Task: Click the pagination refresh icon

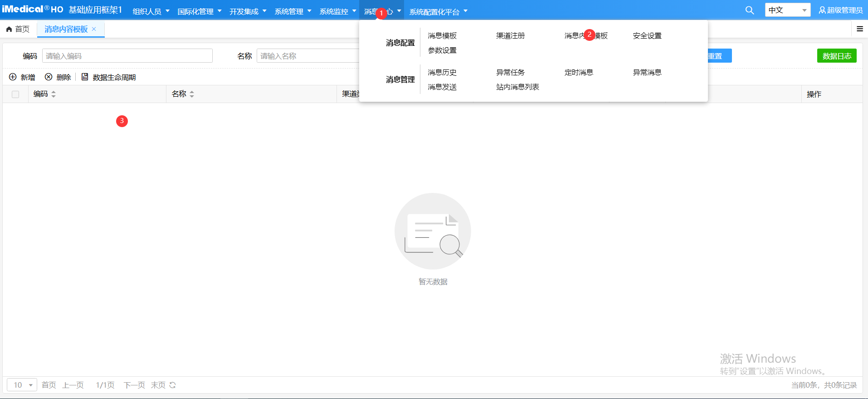Action: pyautogui.click(x=172, y=385)
